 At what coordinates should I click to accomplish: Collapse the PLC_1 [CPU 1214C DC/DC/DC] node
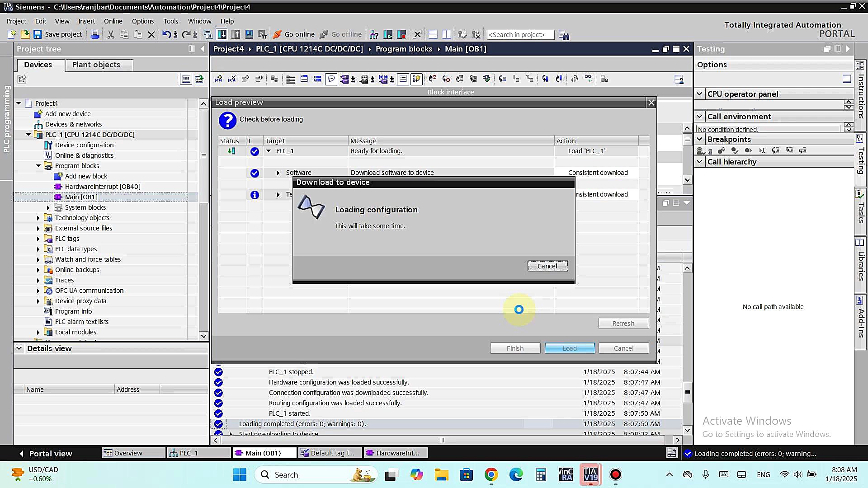pos(28,135)
